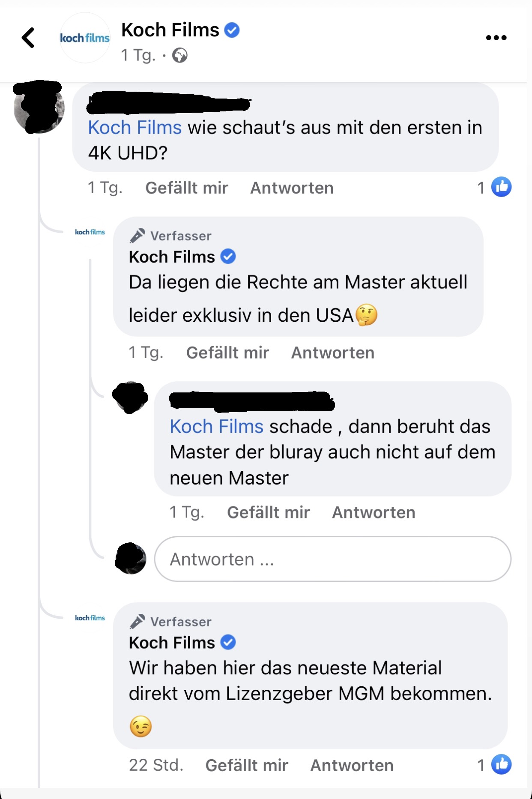Like the reply about rights in USA

pyautogui.click(x=227, y=353)
